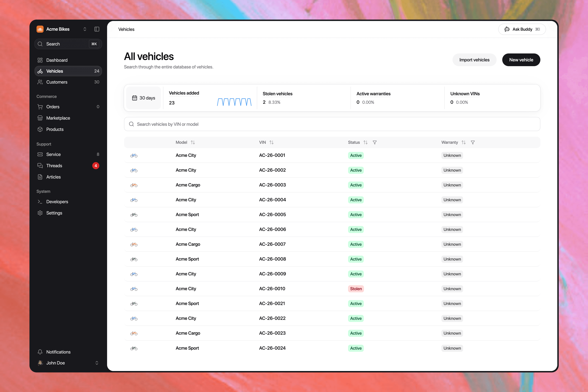Open Marketplace in the sidebar
588x392 pixels.
(68, 118)
